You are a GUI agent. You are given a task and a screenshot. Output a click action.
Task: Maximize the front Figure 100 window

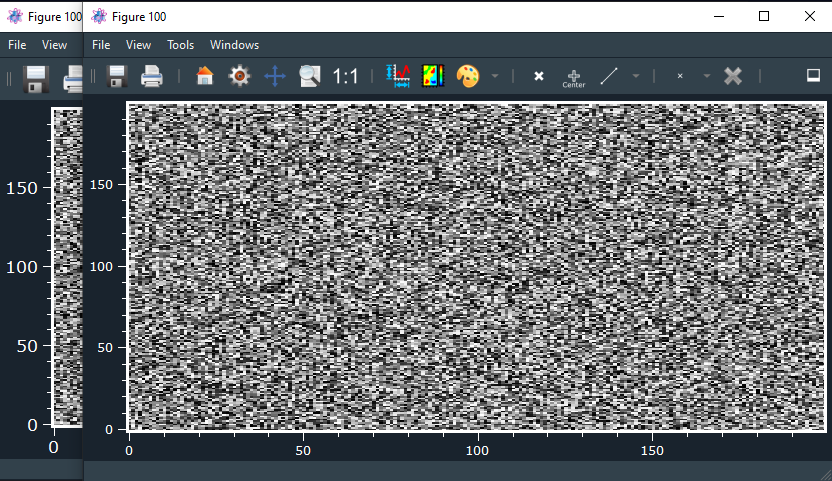[x=764, y=16]
